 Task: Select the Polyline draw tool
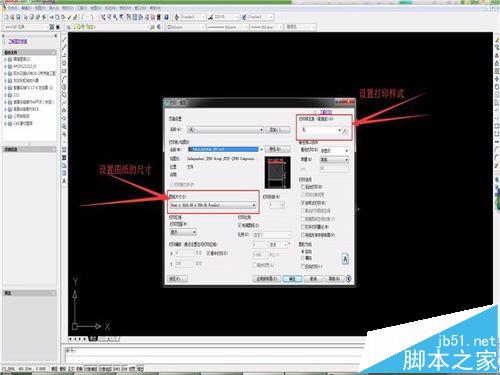64,55
